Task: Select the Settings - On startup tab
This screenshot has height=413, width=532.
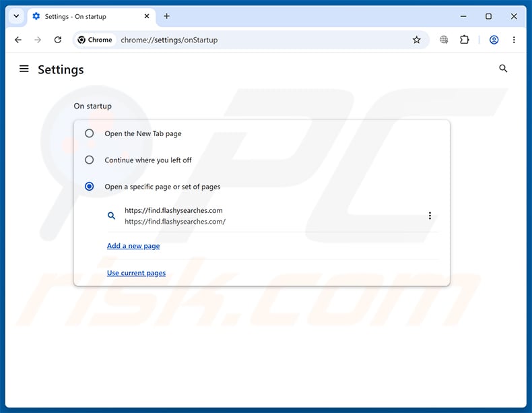Action: point(92,16)
